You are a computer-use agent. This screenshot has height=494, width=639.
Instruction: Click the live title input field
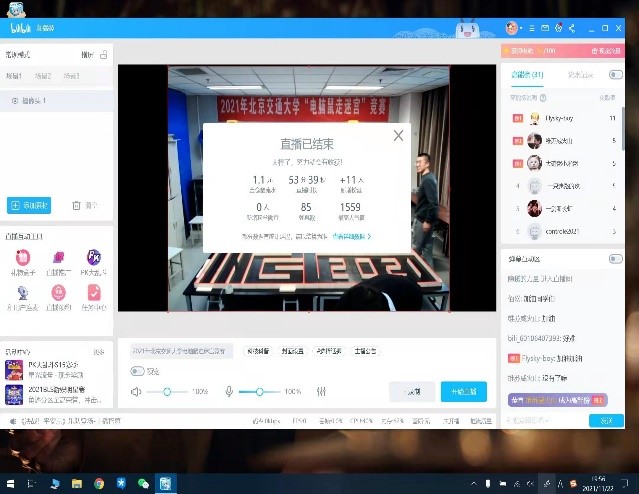pyautogui.click(x=181, y=351)
